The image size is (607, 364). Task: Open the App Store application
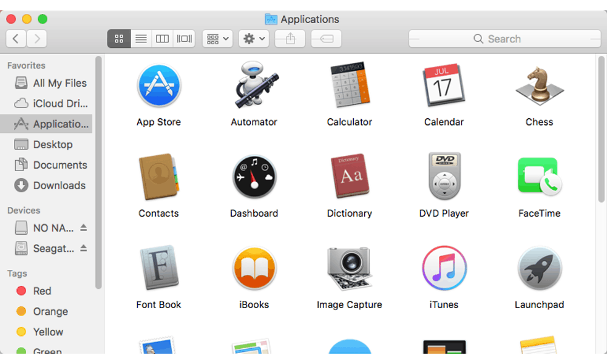pos(158,86)
